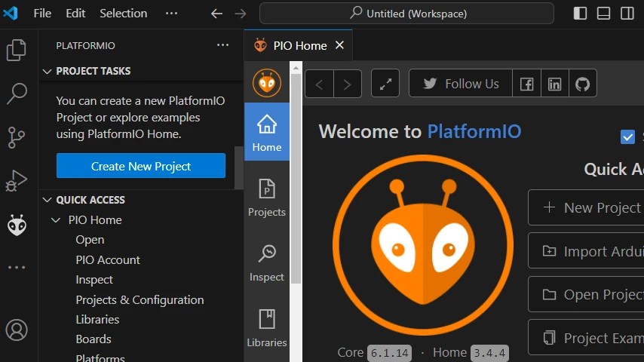Open Inspect in PIO Home sidebar
The image size is (644, 362).
(x=267, y=262)
